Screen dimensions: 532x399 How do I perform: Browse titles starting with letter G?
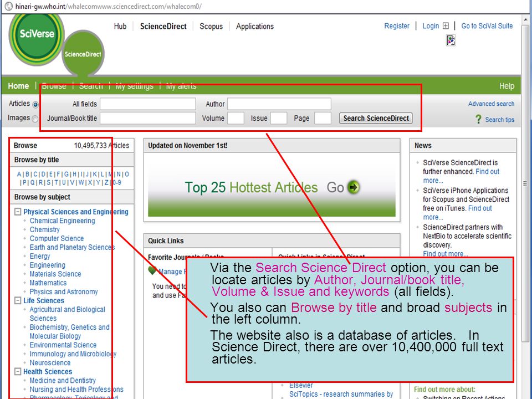66,174
